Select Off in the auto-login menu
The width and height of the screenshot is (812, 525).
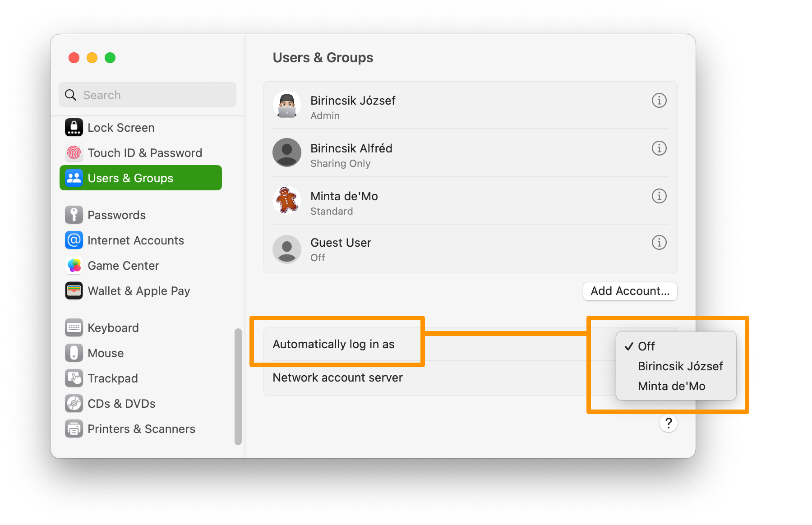pyautogui.click(x=676, y=346)
